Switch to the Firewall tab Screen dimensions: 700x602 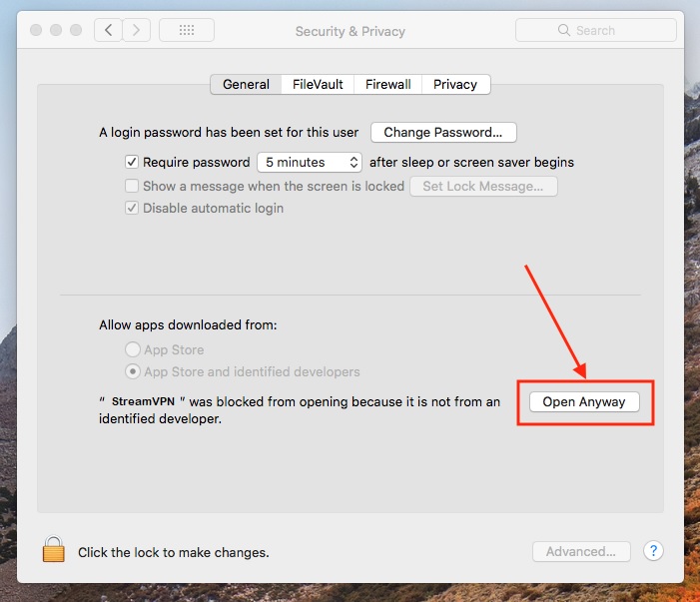click(x=387, y=84)
